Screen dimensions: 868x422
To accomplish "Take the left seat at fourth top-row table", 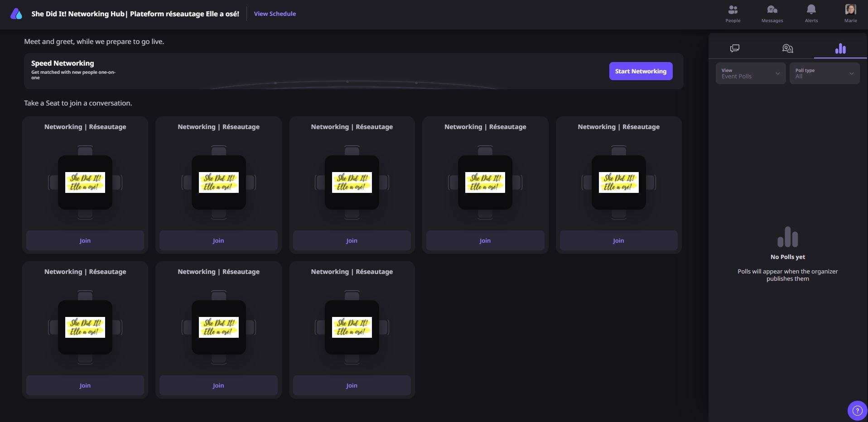I will (453, 182).
